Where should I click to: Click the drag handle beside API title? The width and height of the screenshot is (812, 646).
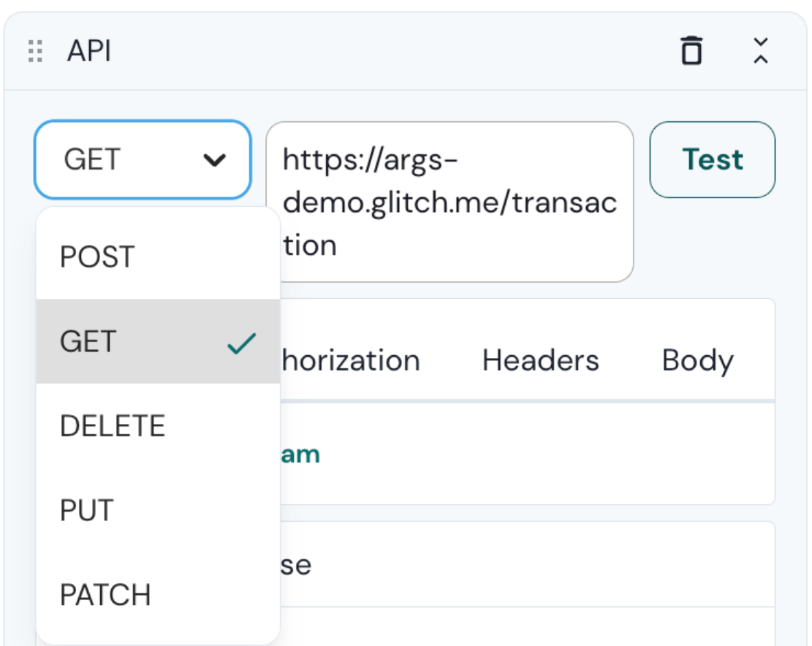[35, 52]
